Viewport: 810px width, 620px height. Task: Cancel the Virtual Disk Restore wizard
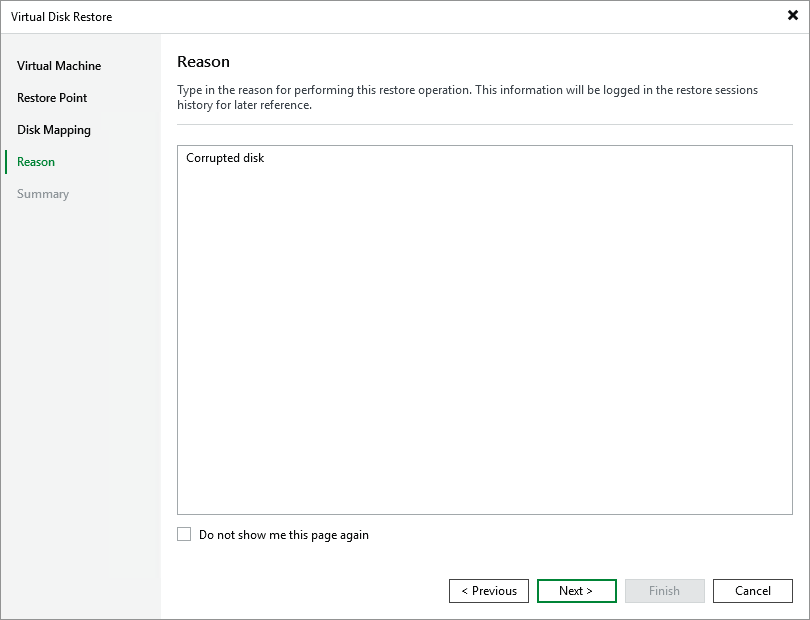[x=752, y=590]
